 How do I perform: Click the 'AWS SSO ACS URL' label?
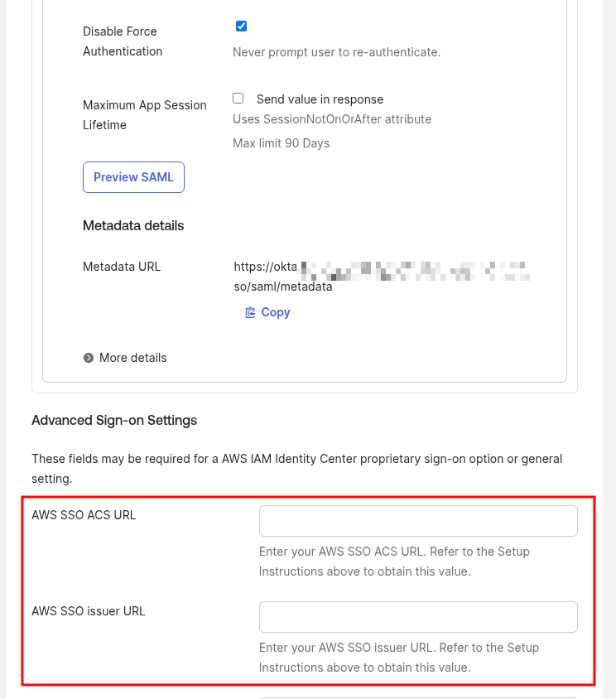84,515
